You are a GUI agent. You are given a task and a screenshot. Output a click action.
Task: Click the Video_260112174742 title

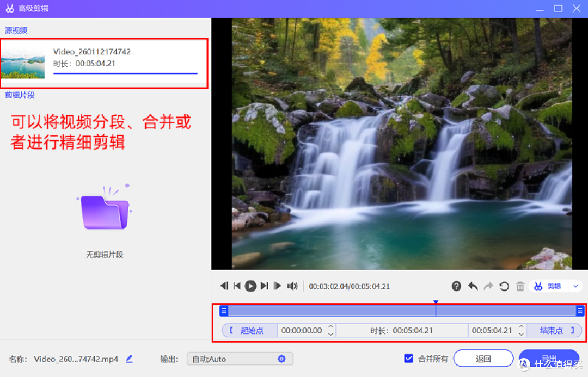[x=92, y=52]
